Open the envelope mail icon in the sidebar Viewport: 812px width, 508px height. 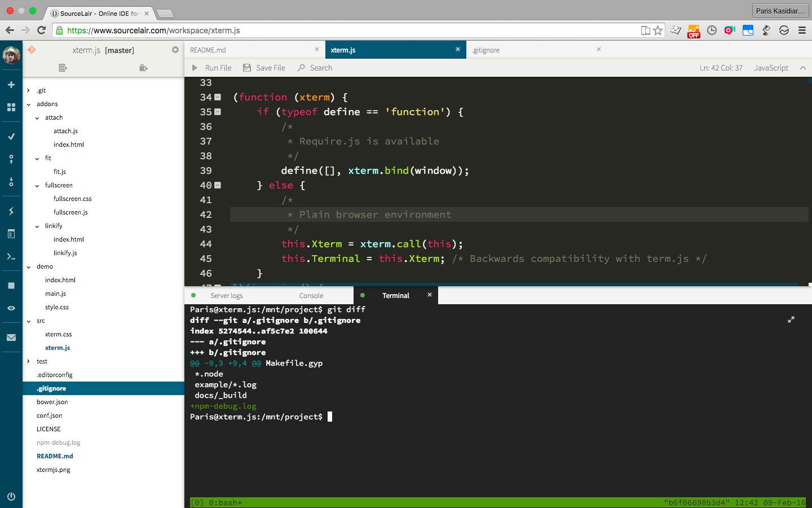11,338
